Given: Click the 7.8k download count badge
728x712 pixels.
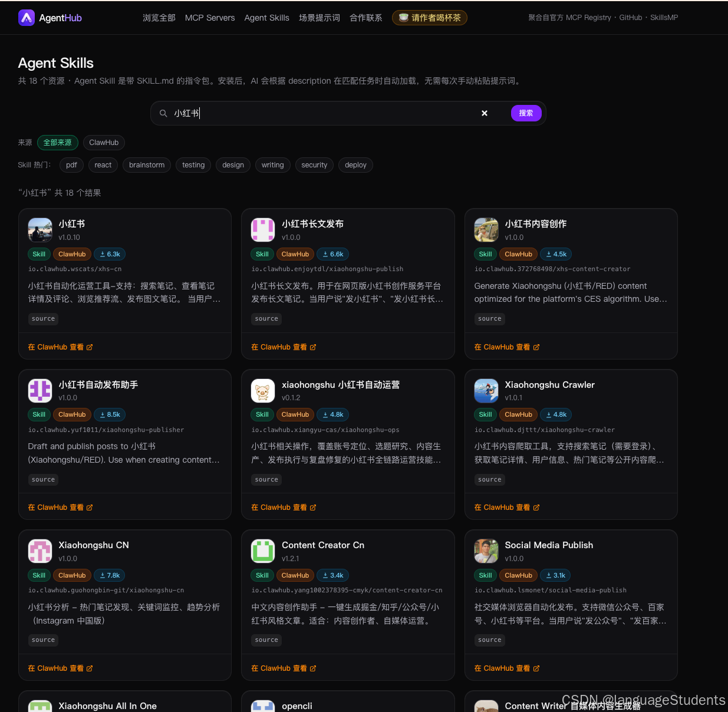Looking at the screenshot, I should coord(110,575).
